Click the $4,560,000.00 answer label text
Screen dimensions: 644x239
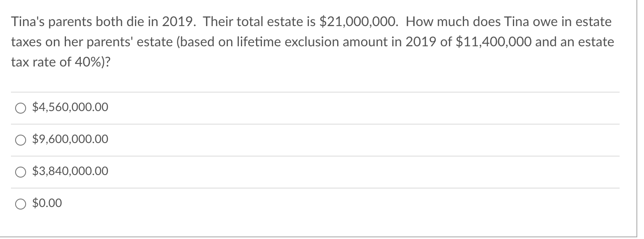tap(70, 108)
